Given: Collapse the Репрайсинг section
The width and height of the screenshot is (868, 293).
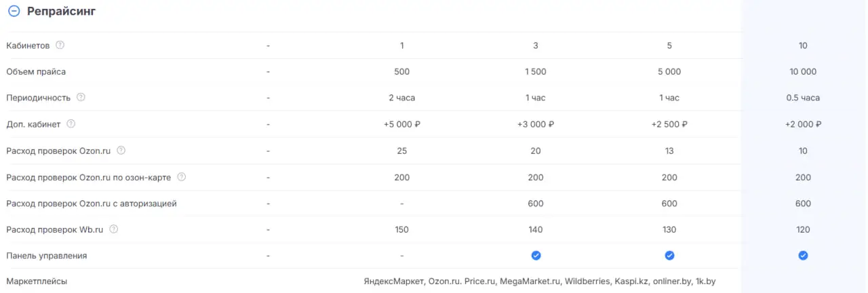Looking at the screenshot, I should (x=14, y=12).
